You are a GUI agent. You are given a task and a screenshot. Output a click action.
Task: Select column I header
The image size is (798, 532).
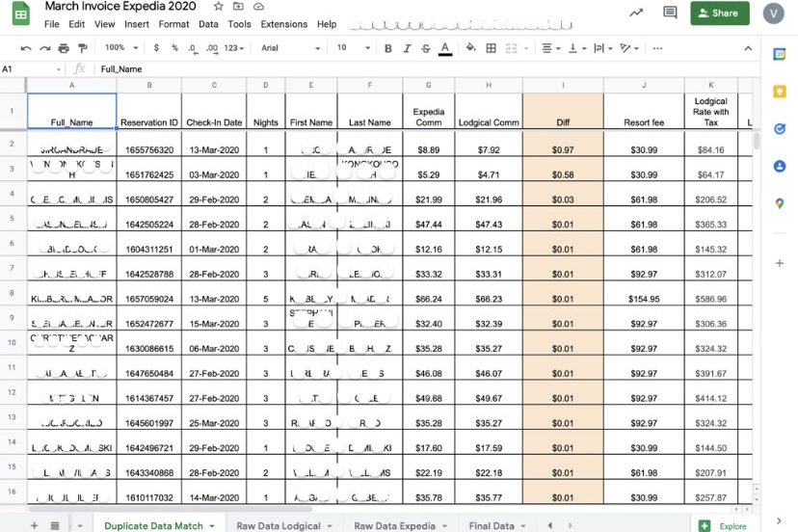563,85
